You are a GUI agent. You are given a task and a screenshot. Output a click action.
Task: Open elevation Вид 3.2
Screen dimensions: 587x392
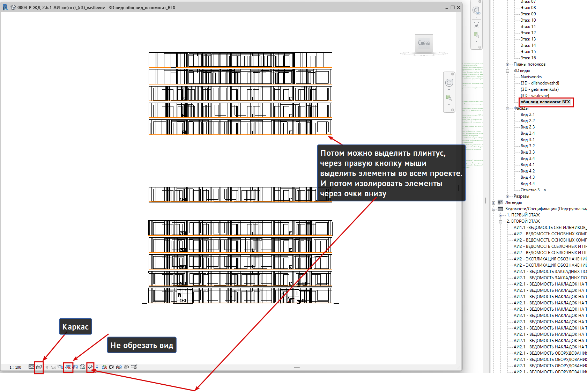(527, 146)
